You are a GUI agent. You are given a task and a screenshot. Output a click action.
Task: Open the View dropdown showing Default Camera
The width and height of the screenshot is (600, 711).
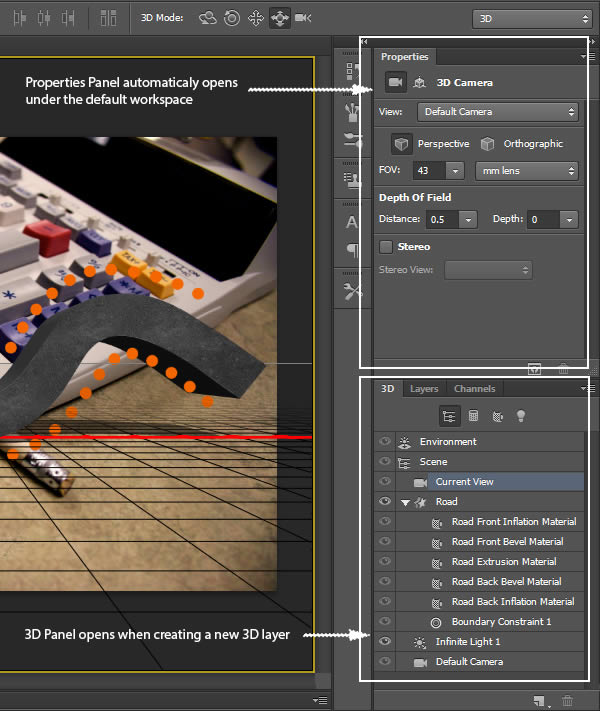(x=498, y=112)
